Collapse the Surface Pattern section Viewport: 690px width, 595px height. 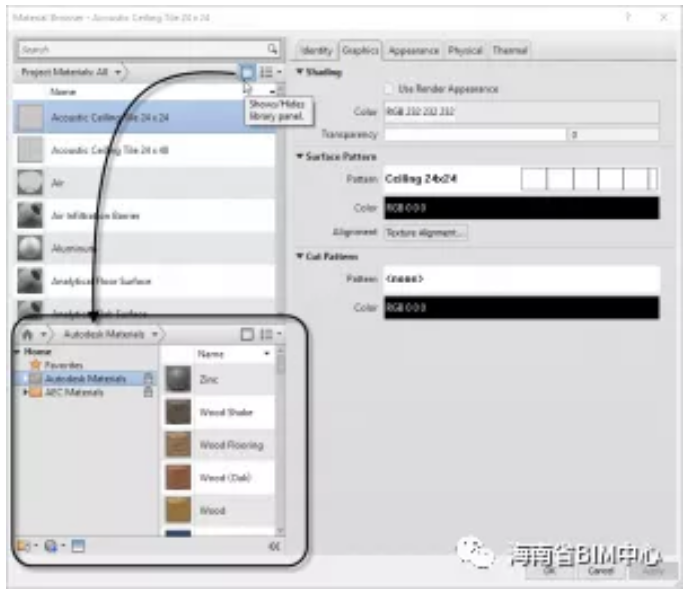click(x=299, y=156)
